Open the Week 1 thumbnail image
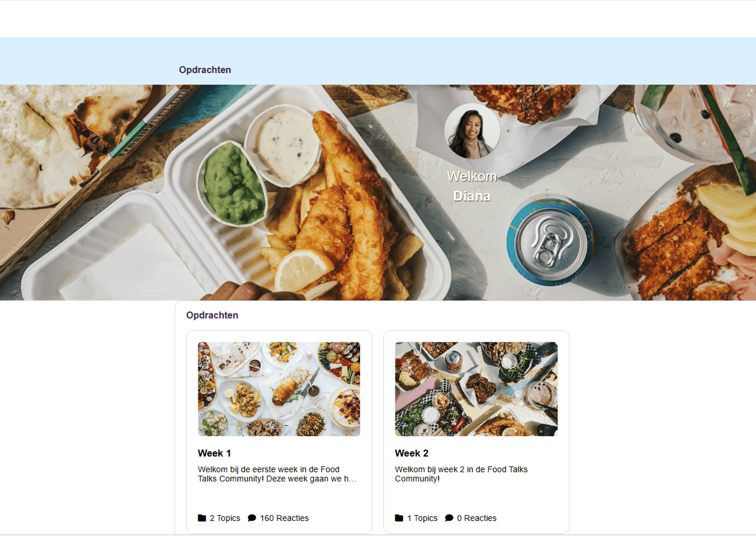This screenshot has width=756, height=536. coord(279,389)
